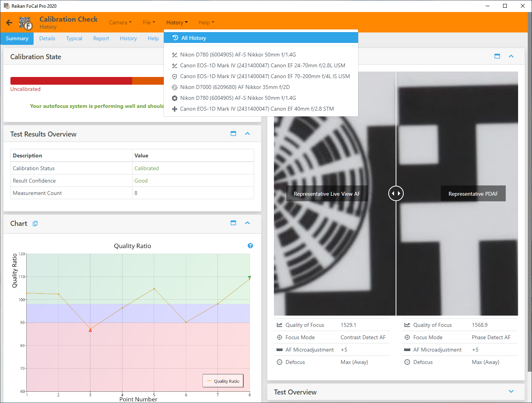Click the arrows icon beside Canon EF 40mm entry

click(x=175, y=109)
